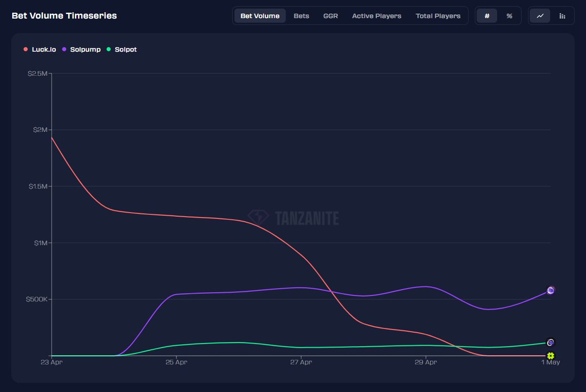This screenshot has height=392, width=586.
Task: Click the purple Solpump legend dot
Action: pyautogui.click(x=64, y=49)
